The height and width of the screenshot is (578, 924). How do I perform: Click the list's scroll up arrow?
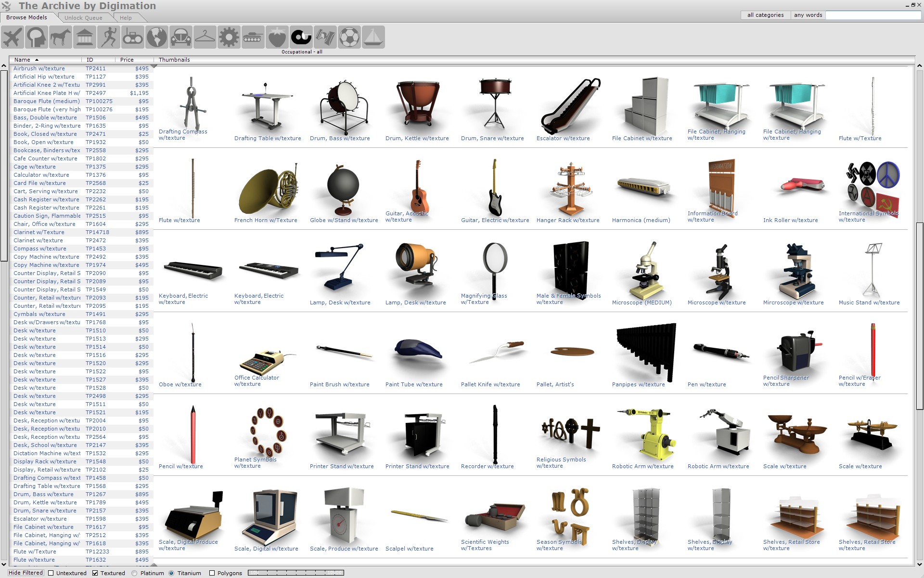(x=4, y=66)
